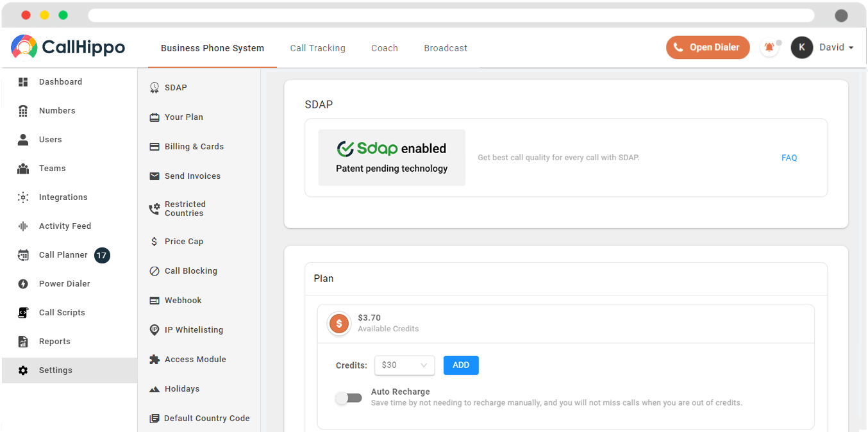Select the IP Whitelisting pin icon
Viewport: 868px width, 432px height.
coord(154,330)
